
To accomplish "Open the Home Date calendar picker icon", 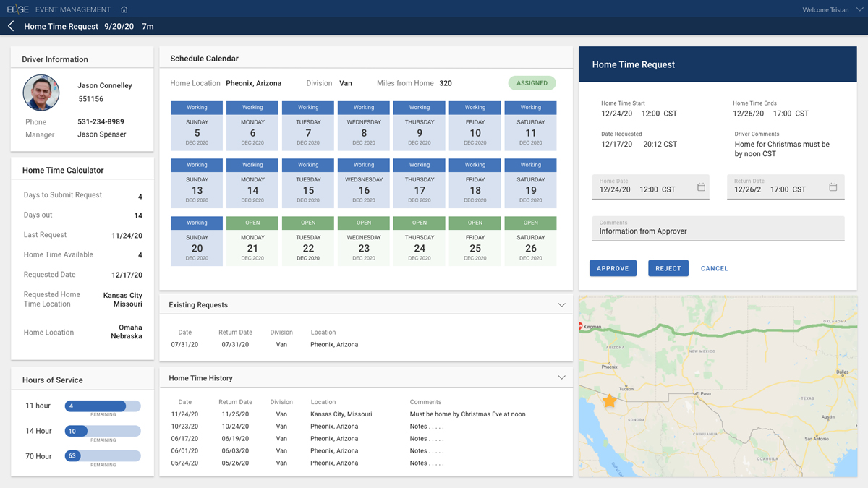I will point(701,187).
